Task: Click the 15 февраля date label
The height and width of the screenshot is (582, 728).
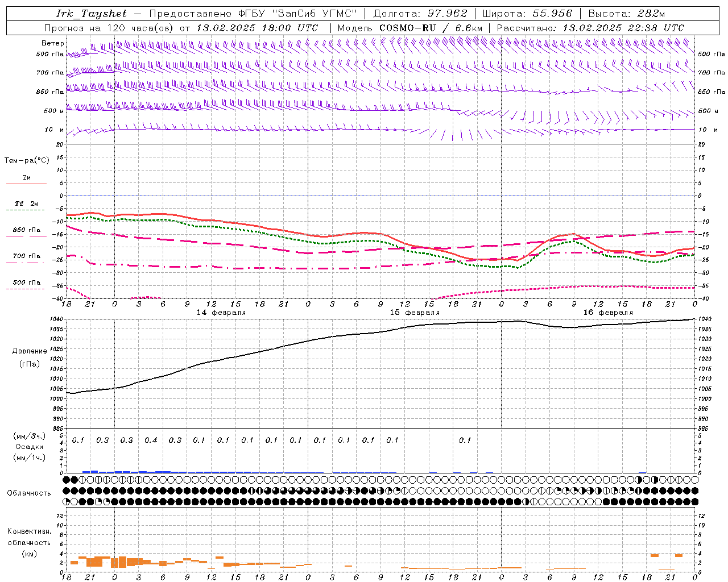Action: click(415, 313)
